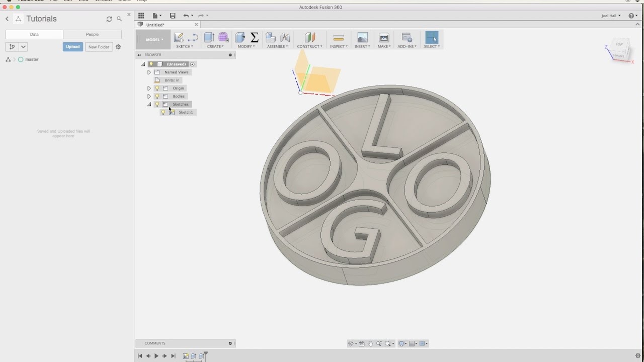Viewport: 644px width, 362px height.
Task: Select the spline curve sketch tool
Action: pyautogui.click(x=193, y=38)
